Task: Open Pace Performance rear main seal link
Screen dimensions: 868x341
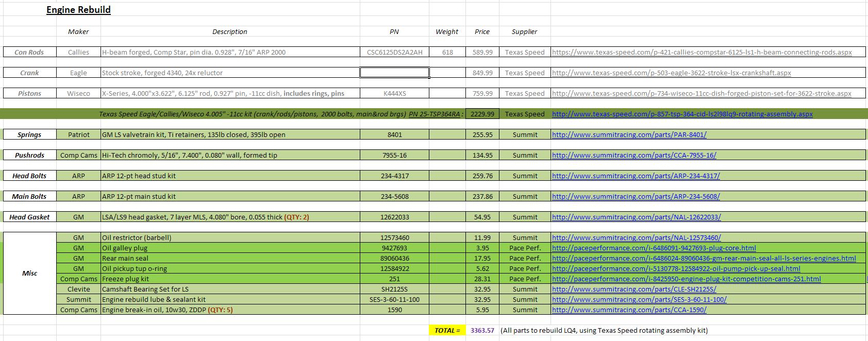Action: [x=704, y=258]
